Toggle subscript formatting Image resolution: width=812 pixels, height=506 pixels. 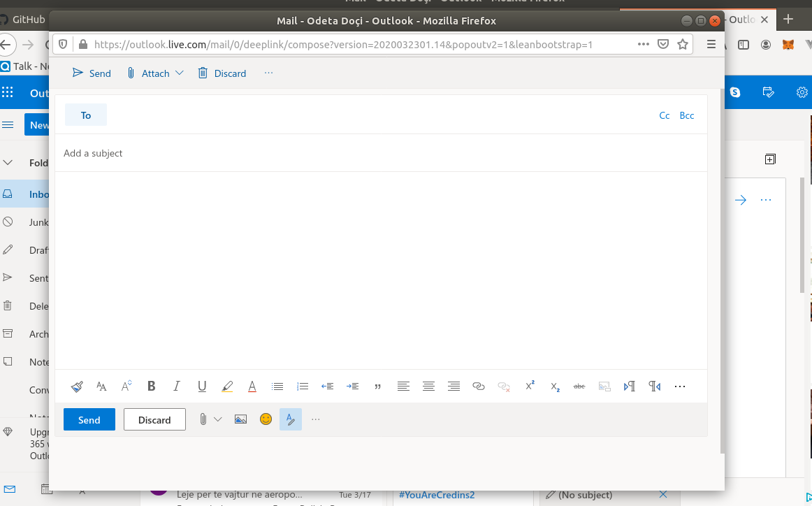[555, 387]
